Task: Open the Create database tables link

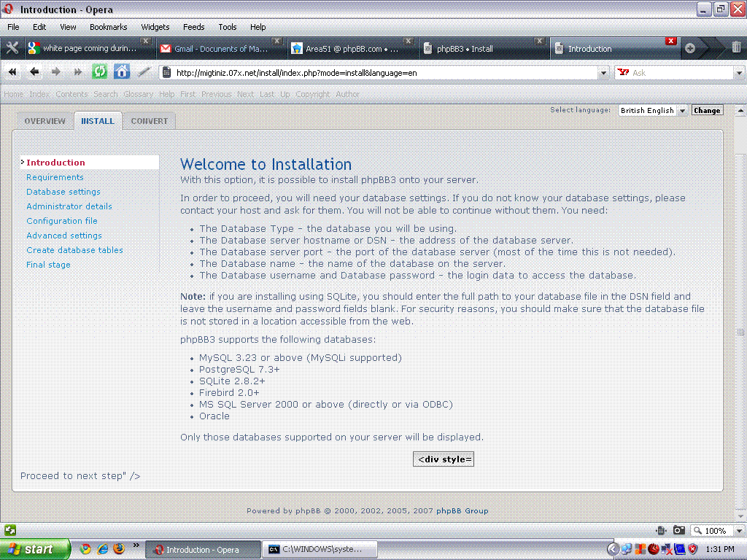Action: pos(74,250)
